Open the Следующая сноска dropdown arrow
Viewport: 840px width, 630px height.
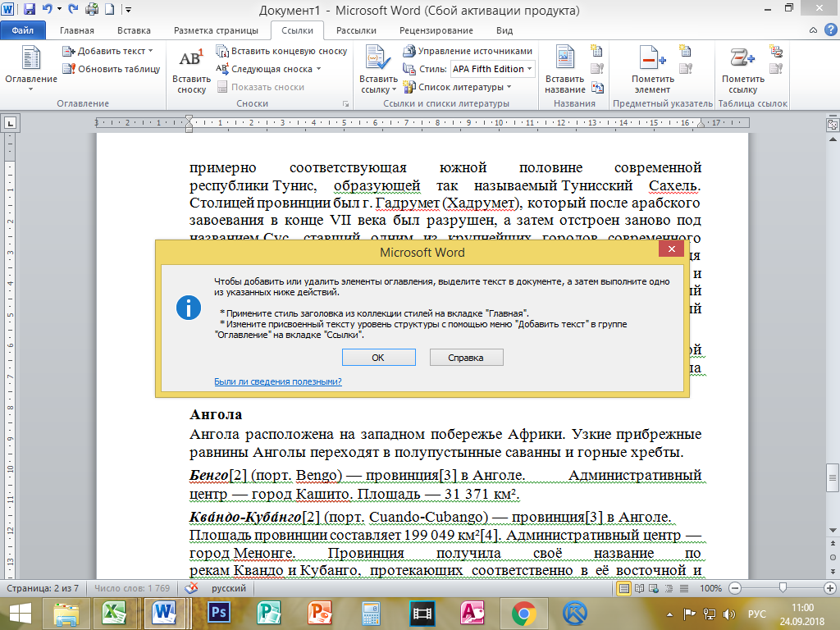(319, 69)
